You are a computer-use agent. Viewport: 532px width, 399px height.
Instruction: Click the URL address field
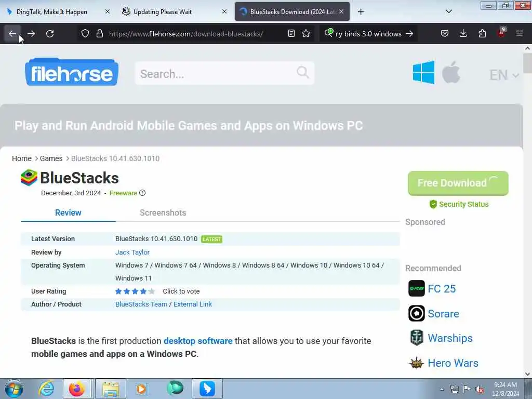(186, 34)
